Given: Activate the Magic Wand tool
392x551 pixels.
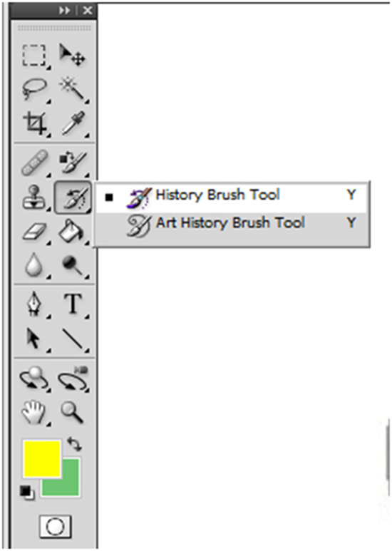Looking at the screenshot, I should click(73, 89).
